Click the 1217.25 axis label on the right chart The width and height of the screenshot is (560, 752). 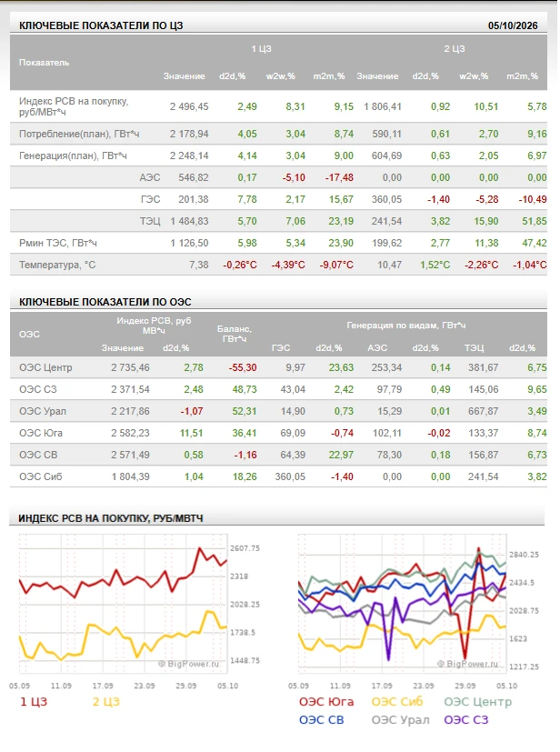[x=524, y=667]
